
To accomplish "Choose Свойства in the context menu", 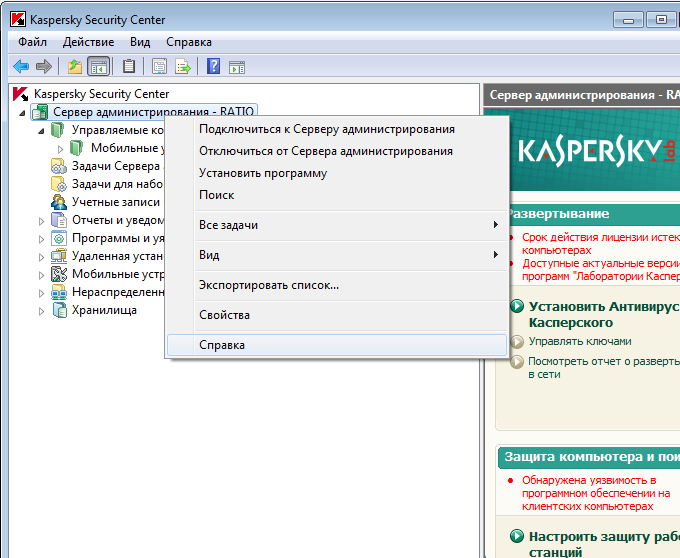I will (225, 315).
